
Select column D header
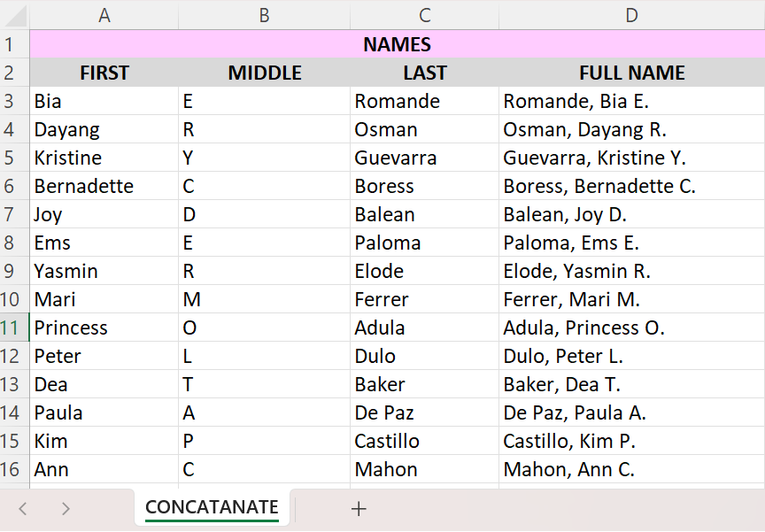(x=631, y=15)
